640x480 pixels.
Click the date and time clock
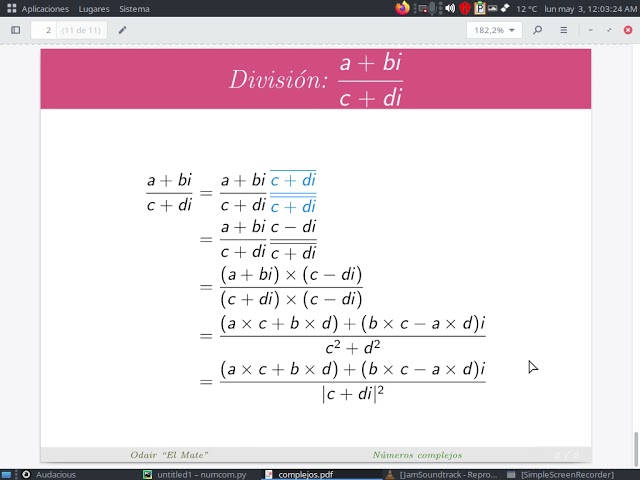(x=590, y=9)
